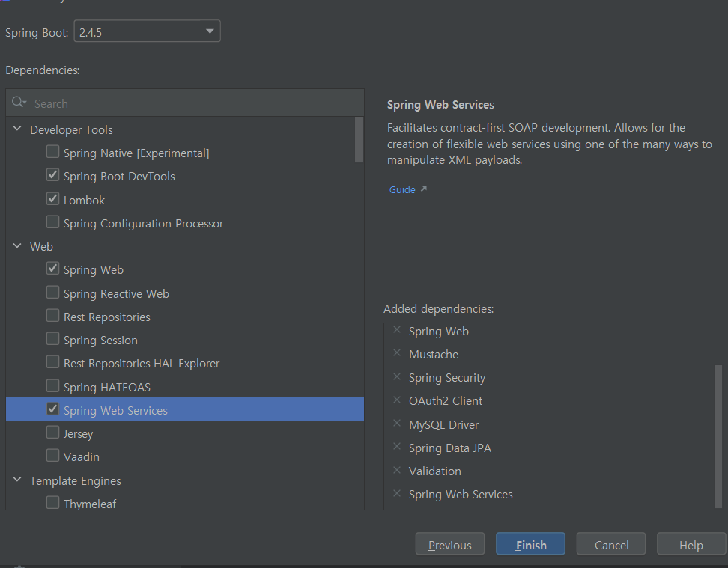This screenshot has height=568, width=728.
Task: Click the dependencies list scrollbar
Action: [x=359, y=140]
